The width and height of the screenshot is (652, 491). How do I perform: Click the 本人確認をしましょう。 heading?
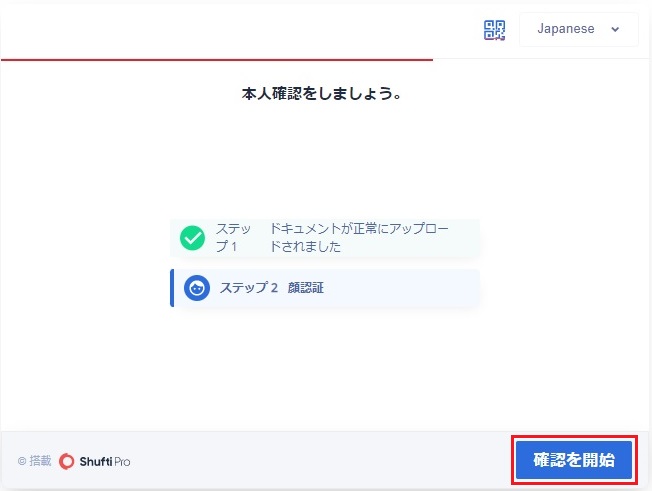tap(321, 94)
